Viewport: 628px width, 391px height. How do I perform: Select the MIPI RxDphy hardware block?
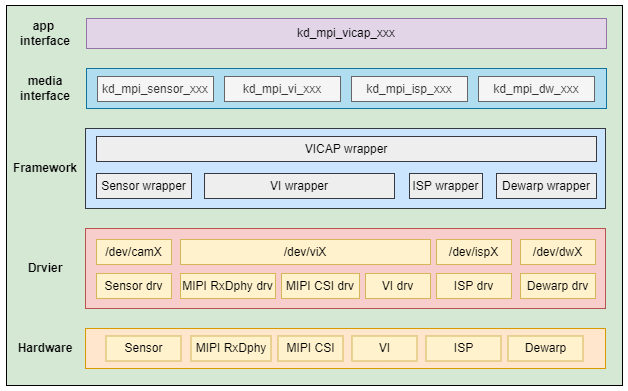coord(231,348)
